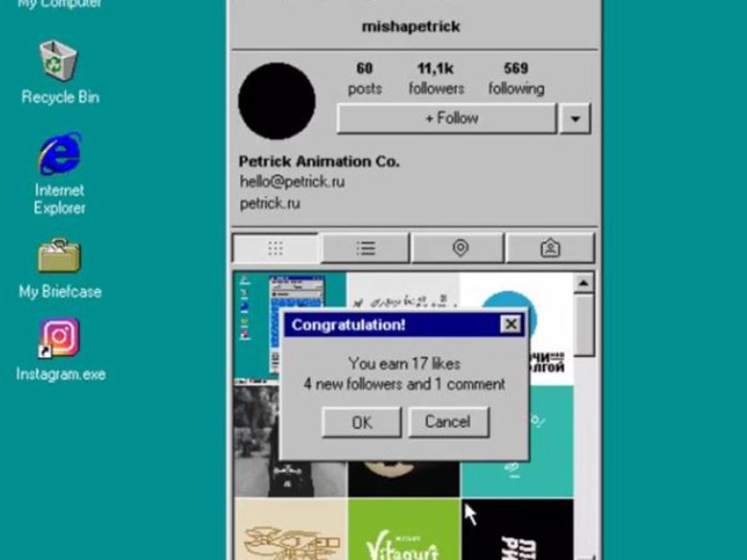The width and height of the screenshot is (747, 560).
Task: Close the Congratulation dialog with X
Action: coord(511,325)
